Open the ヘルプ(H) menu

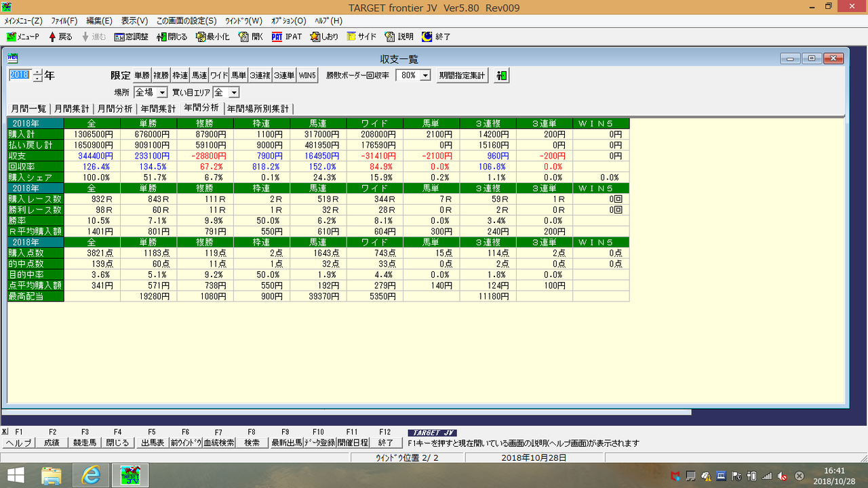[328, 21]
